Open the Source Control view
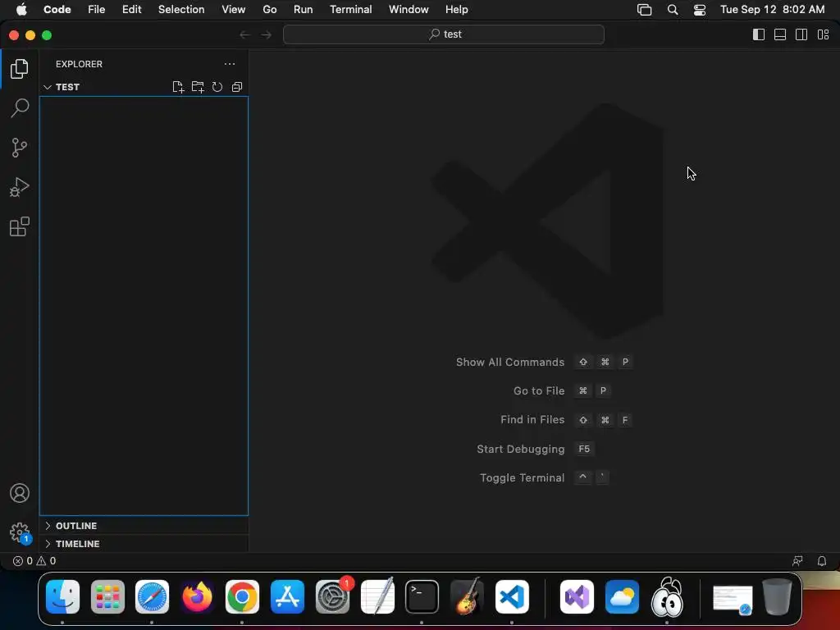 20,148
